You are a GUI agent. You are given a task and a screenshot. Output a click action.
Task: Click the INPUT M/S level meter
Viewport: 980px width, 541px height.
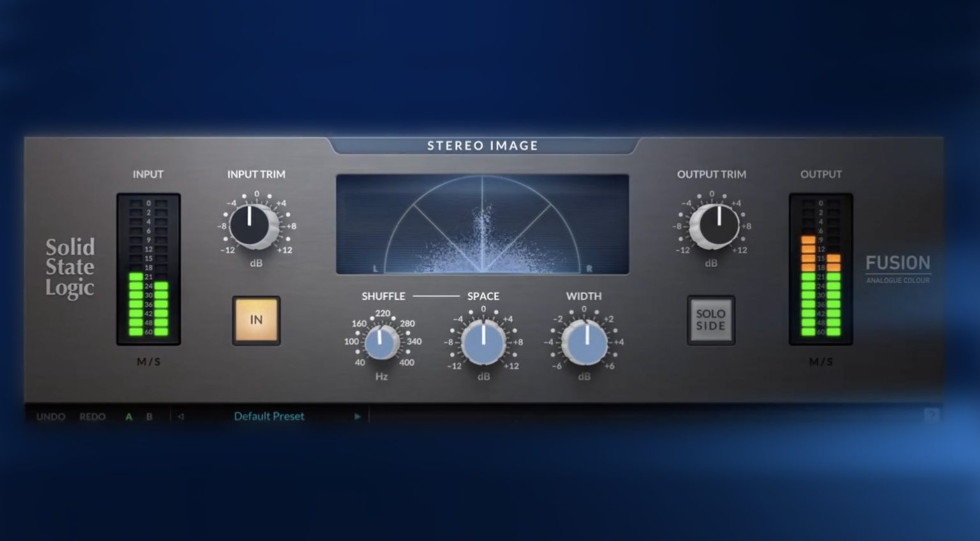[149, 269]
